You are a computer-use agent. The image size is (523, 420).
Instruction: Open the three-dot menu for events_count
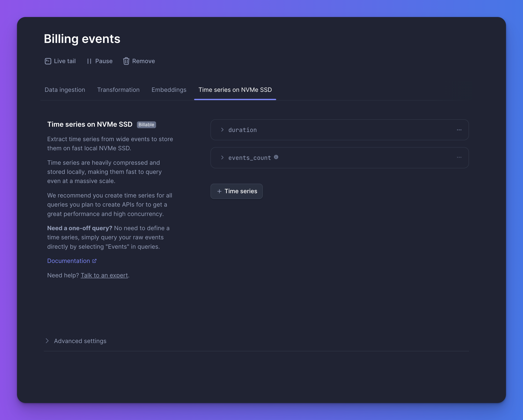click(x=459, y=157)
